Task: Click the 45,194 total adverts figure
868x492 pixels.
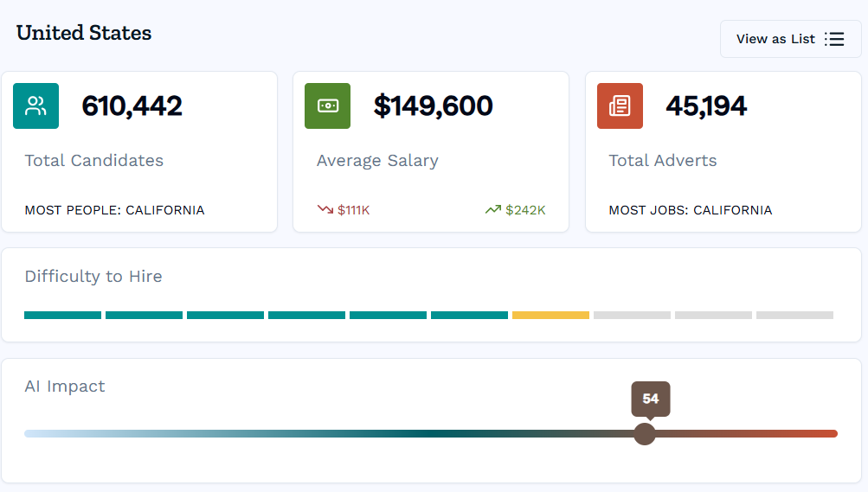Action: coord(706,106)
